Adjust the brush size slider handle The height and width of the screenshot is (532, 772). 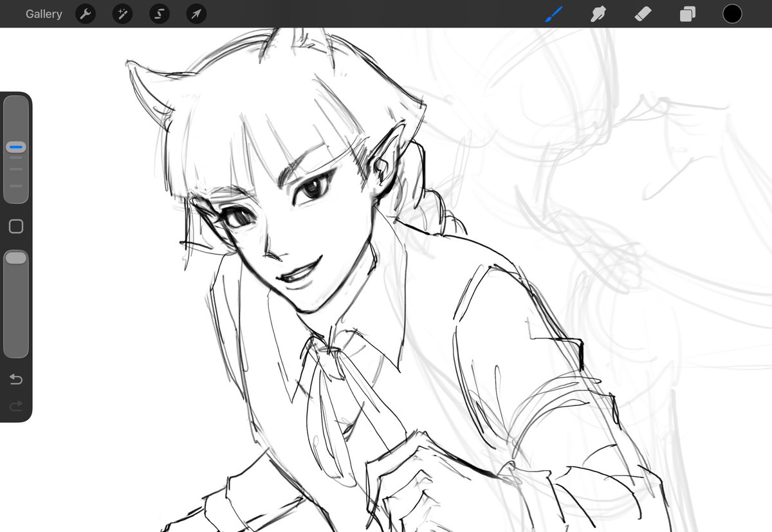coord(16,147)
